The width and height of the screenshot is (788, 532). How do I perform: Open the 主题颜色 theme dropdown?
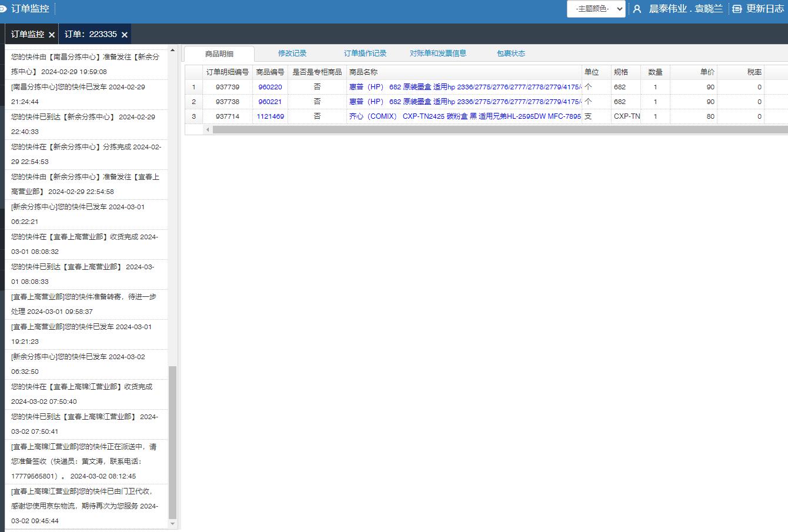pyautogui.click(x=596, y=9)
